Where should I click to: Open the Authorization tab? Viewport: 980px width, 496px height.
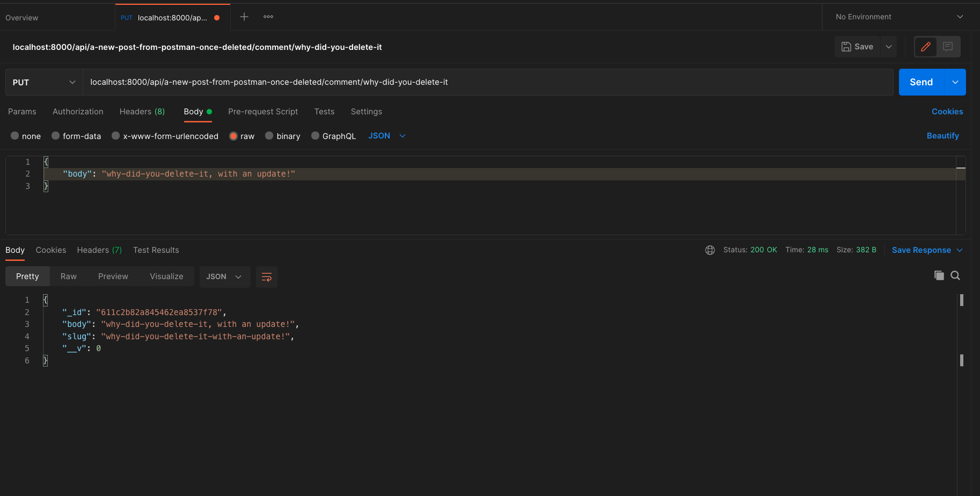pyautogui.click(x=78, y=112)
